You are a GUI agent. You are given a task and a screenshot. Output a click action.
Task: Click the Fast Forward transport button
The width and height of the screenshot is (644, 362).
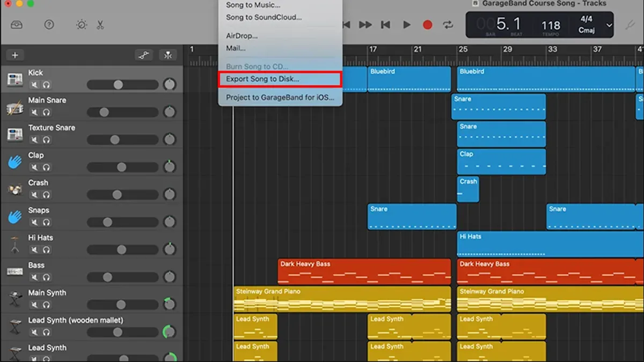(365, 25)
